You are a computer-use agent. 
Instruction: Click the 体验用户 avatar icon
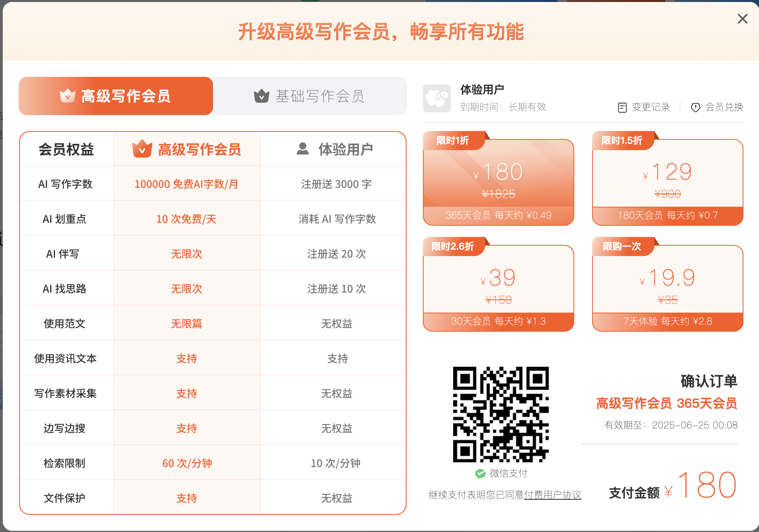point(437,98)
